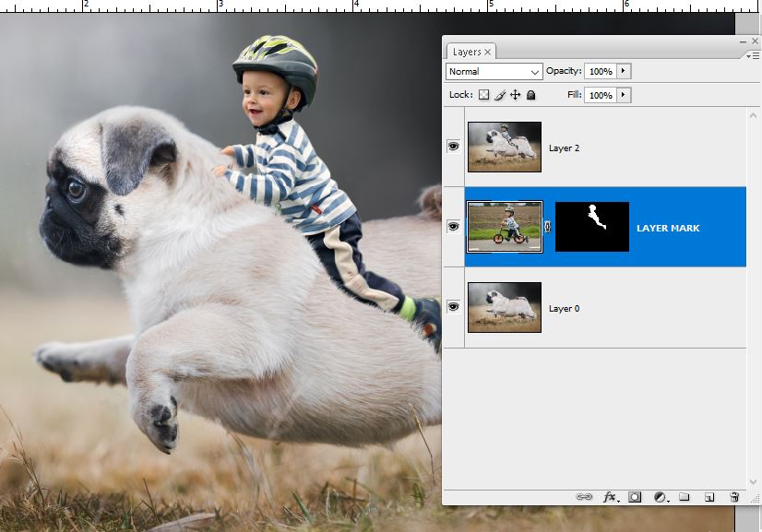Open the Normal blend mode dropdown
The height and width of the screenshot is (532, 762).
[494, 71]
